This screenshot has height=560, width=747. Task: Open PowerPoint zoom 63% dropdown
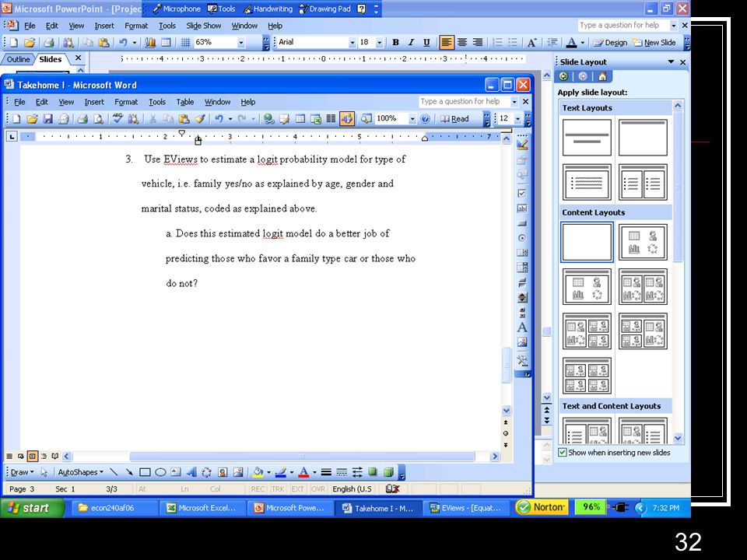241,42
